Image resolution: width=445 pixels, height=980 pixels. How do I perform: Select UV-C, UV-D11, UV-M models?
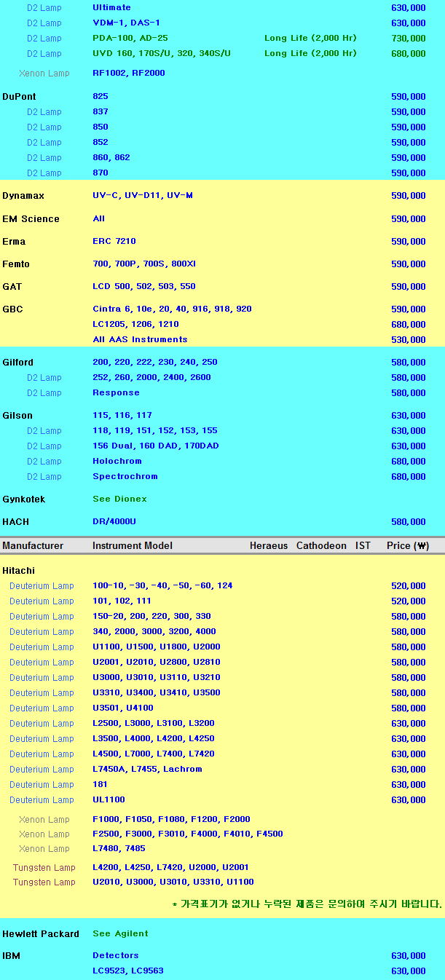143,195
